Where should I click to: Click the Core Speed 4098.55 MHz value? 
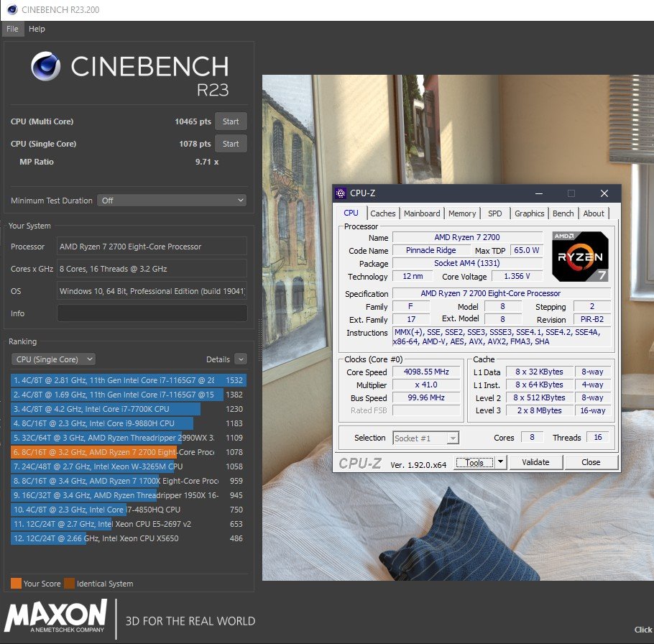click(426, 372)
